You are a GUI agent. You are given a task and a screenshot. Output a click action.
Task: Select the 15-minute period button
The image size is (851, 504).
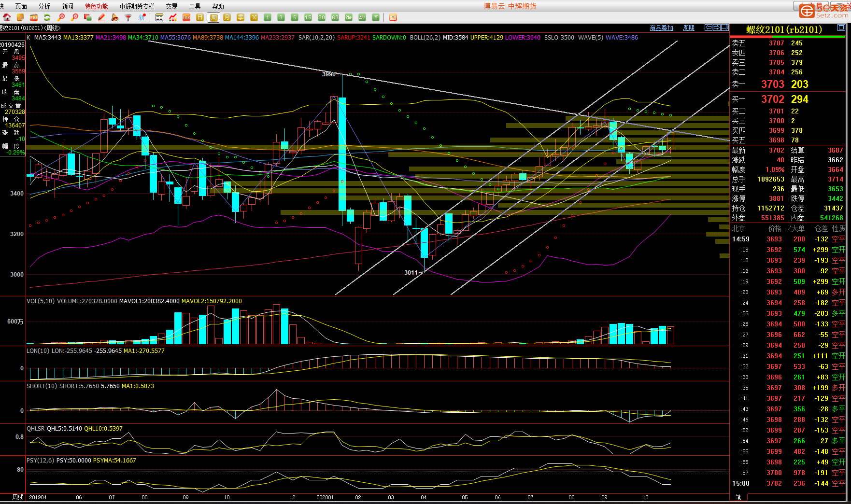pyautogui.click(x=308, y=17)
